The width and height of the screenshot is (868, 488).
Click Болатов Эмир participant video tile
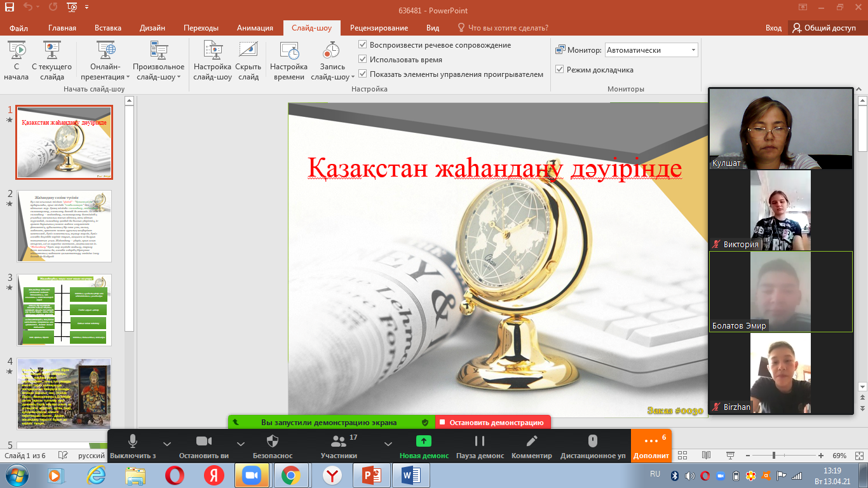click(x=781, y=292)
